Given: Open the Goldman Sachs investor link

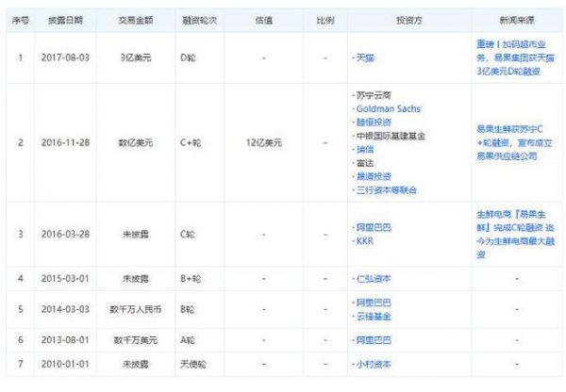Looking at the screenshot, I should (389, 109).
